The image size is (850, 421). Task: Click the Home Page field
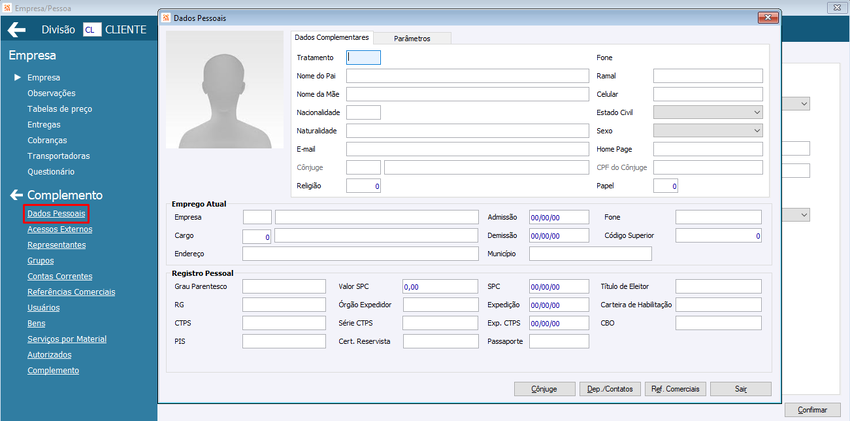[708, 149]
